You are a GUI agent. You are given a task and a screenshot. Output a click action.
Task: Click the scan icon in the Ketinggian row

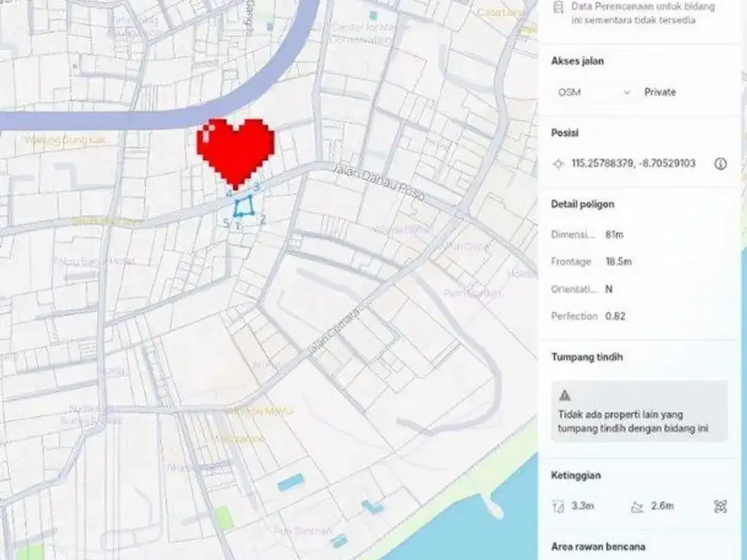coord(720,506)
